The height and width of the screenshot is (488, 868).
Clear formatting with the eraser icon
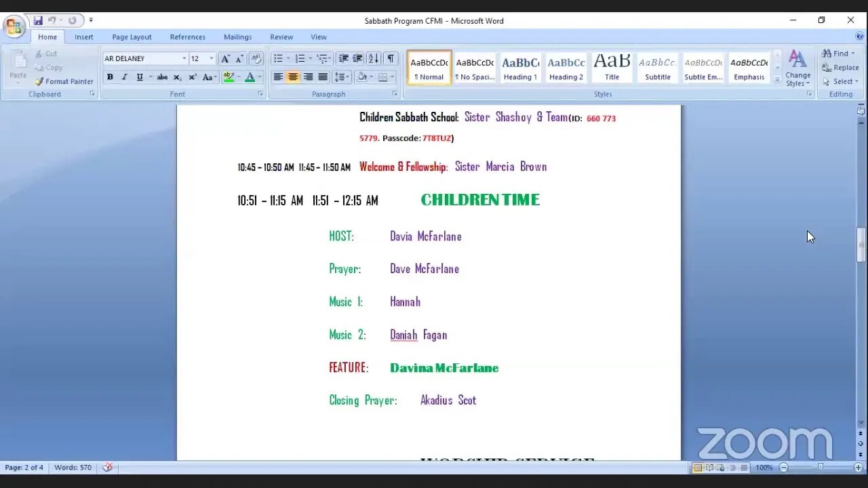coord(256,59)
